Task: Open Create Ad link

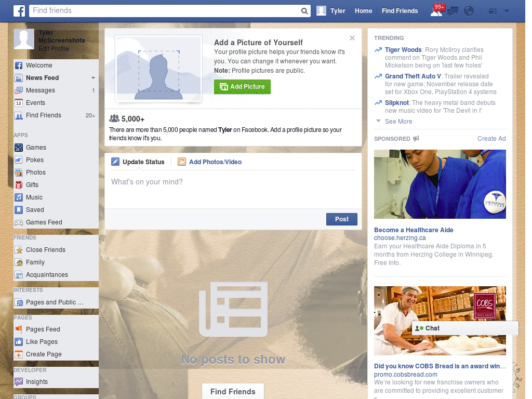Action: tap(491, 138)
